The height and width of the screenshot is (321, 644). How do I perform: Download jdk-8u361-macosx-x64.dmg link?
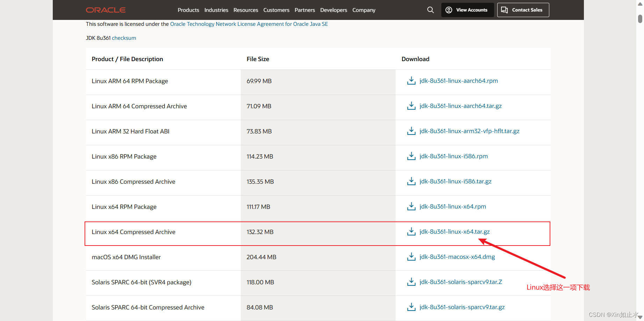click(457, 257)
